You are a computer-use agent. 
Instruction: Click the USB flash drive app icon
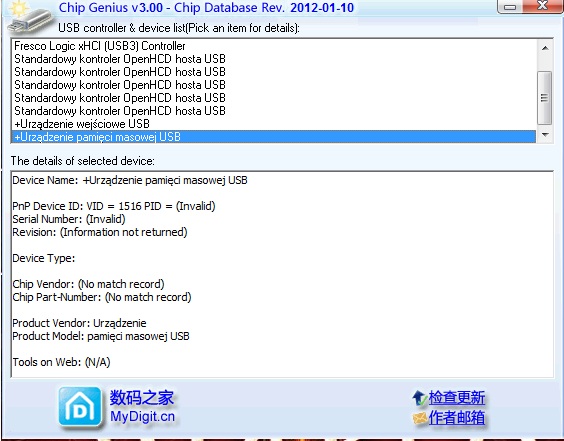click(30, 17)
